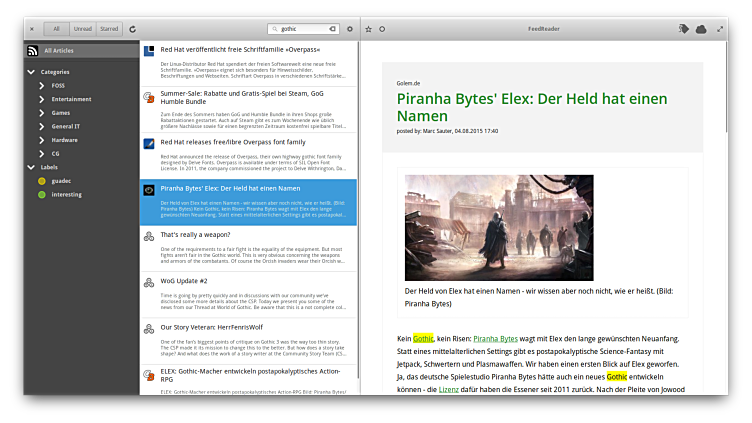Collapse the Categories section
Image resolution: width=752 pixels, height=423 pixels.
tap(31, 72)
